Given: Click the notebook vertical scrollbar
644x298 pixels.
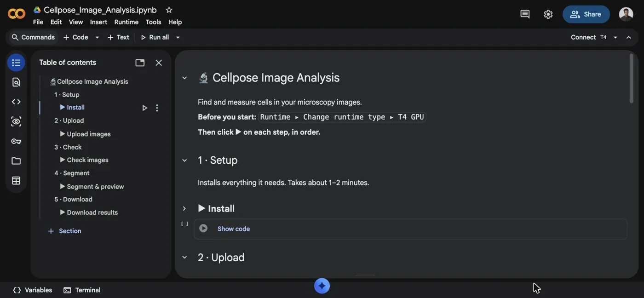Looking at the screenshot, I should tap(632, 78).
